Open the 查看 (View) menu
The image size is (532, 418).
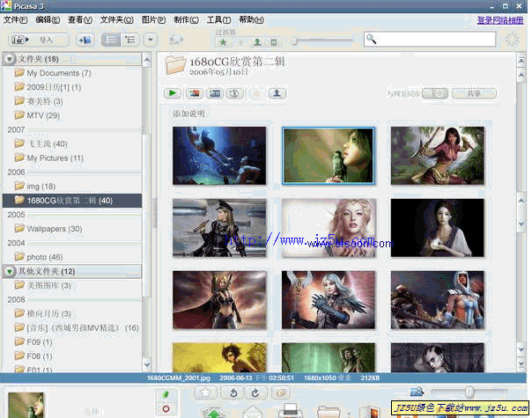pyautogui.click(x=80, y=20)
